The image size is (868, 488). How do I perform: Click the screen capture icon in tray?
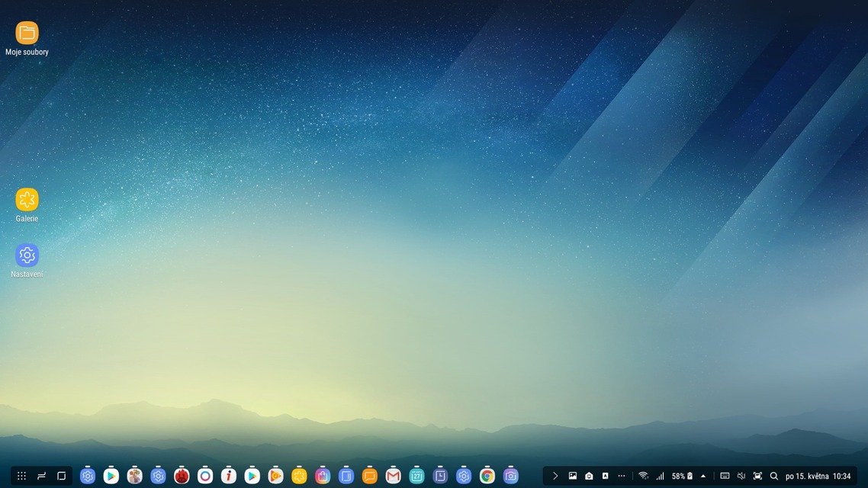tap(757, 476)
